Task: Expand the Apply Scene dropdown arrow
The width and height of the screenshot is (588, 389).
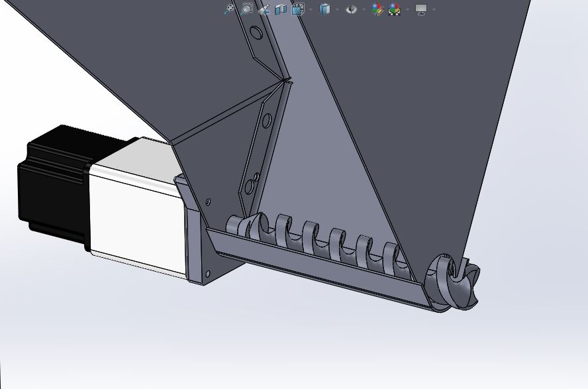Action: [x=407, y=9]
